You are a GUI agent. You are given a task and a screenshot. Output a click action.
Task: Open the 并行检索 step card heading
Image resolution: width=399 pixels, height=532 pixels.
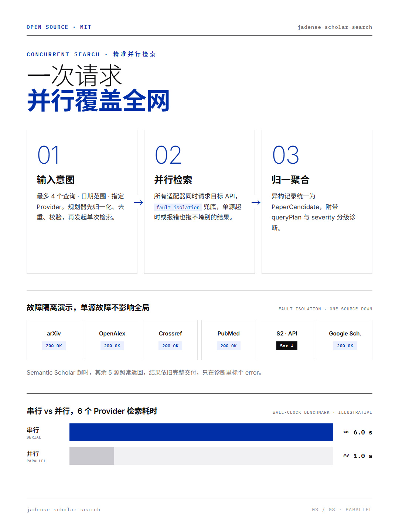point(173,180)
